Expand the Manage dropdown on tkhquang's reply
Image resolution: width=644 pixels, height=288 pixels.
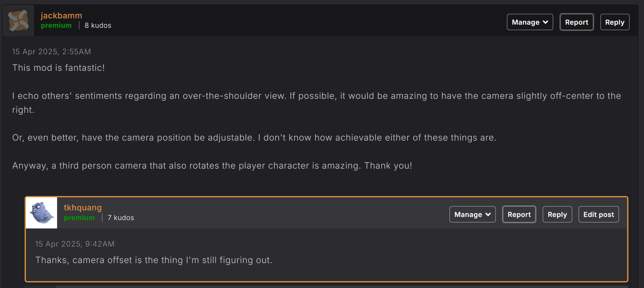(x=472, y=214)
